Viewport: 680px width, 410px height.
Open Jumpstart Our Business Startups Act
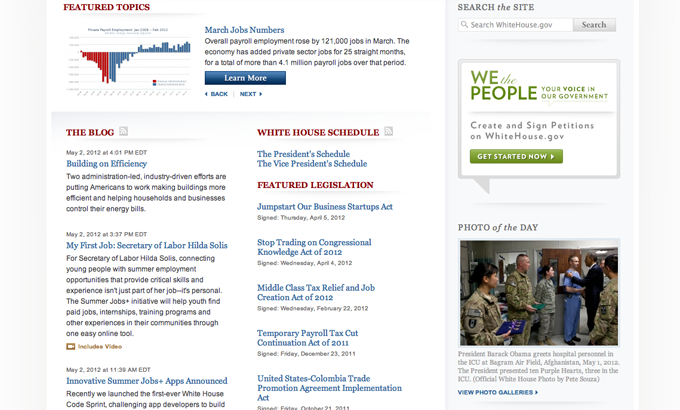(324, 206)
